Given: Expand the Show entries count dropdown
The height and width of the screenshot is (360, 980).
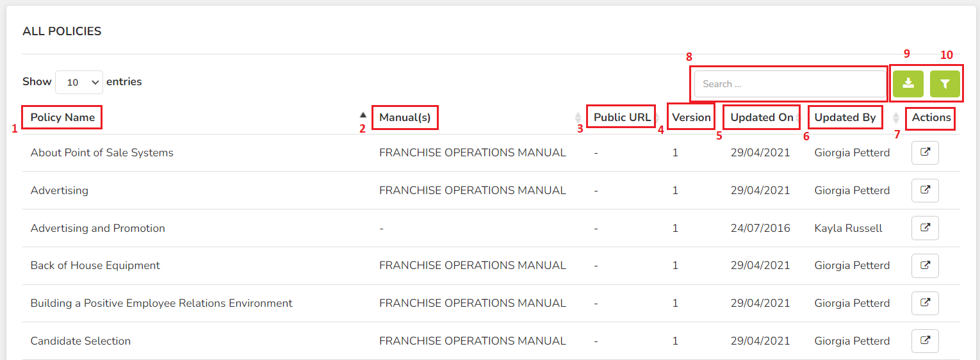Looking at the screenshot, I should coord(79,83).
